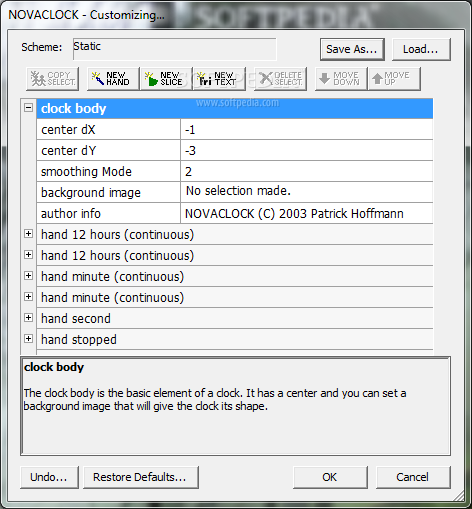This screenshot has width=472, height=509.
Task: Click the Copy Select toolbar button
Action: point(53,79)
